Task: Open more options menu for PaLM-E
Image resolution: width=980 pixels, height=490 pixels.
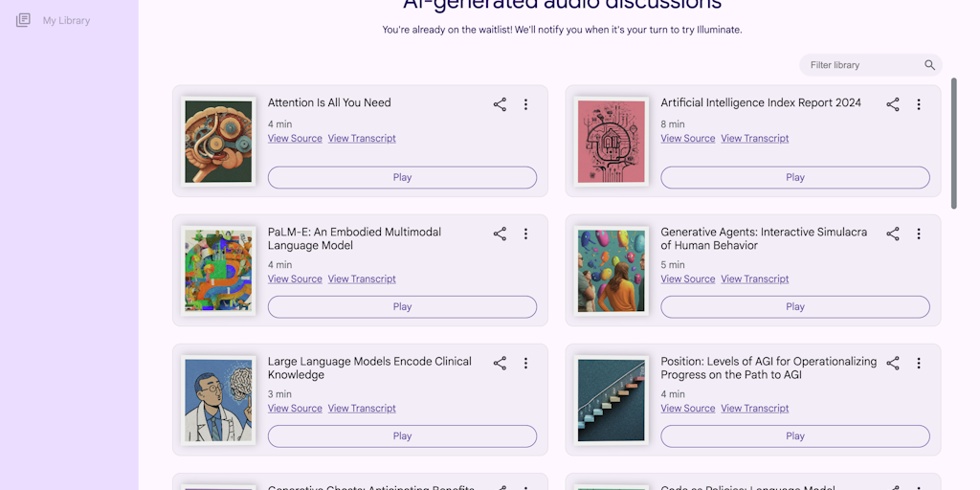Action: (x=525, y=234)
